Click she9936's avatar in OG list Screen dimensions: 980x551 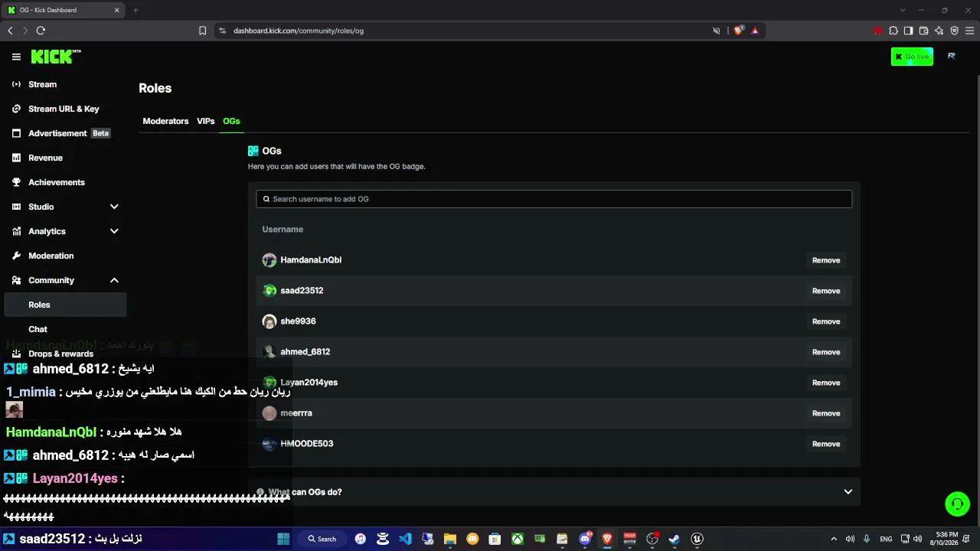point(269,321)
